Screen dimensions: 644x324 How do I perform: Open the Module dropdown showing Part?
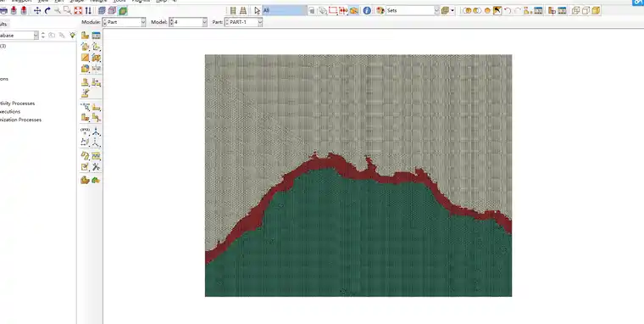tap(125, 22)
